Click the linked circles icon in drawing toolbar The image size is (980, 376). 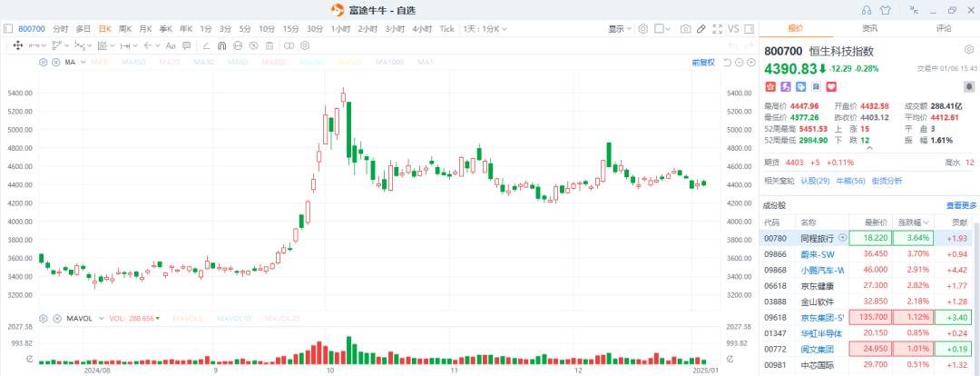[x=289, y=45]
